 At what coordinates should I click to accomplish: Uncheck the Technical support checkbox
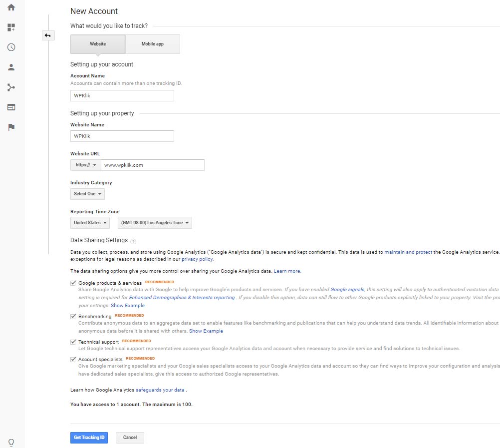coord(73,342)
